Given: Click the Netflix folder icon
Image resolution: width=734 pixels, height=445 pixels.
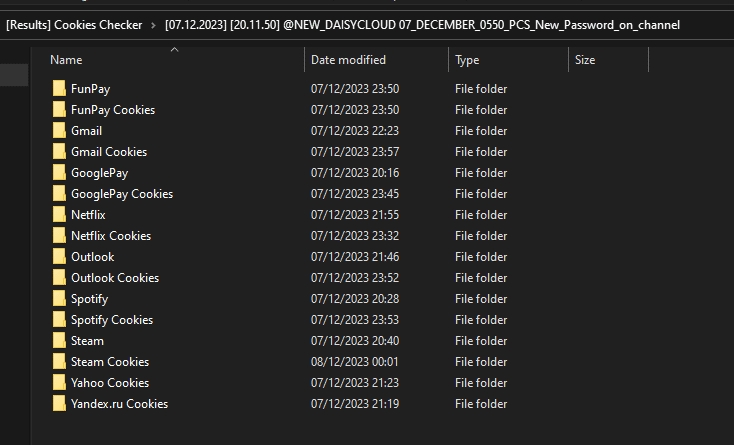Looking at the screenshot, I should coord(59,215).
